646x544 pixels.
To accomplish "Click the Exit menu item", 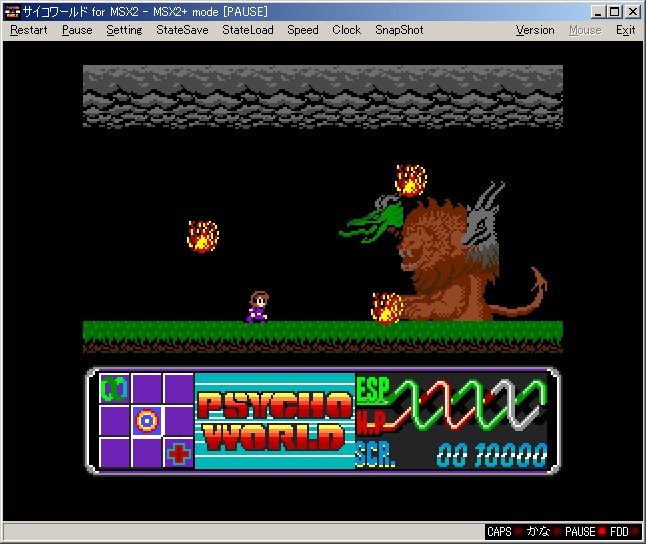I will pyautogui.click(x=625, y=30).
